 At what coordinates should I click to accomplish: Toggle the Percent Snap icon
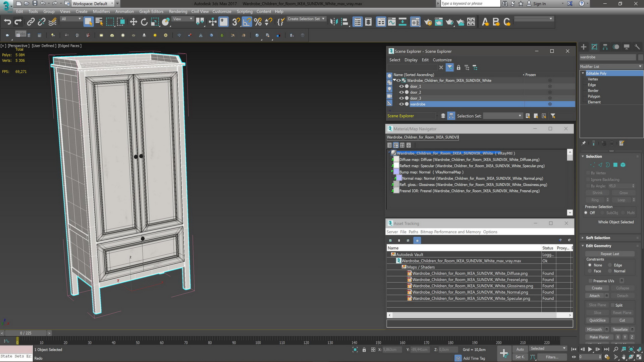coord(258,22)
